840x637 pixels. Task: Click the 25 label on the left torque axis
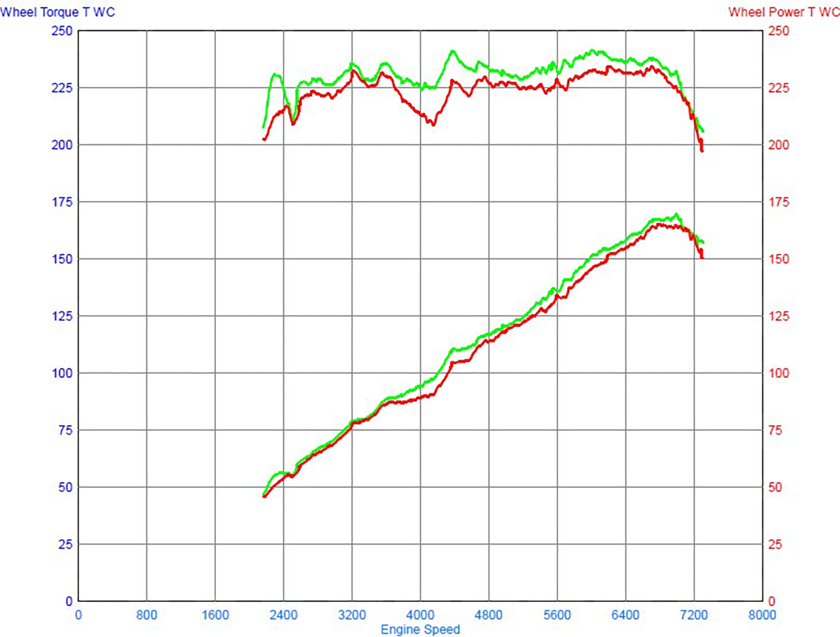coord(65,544)
